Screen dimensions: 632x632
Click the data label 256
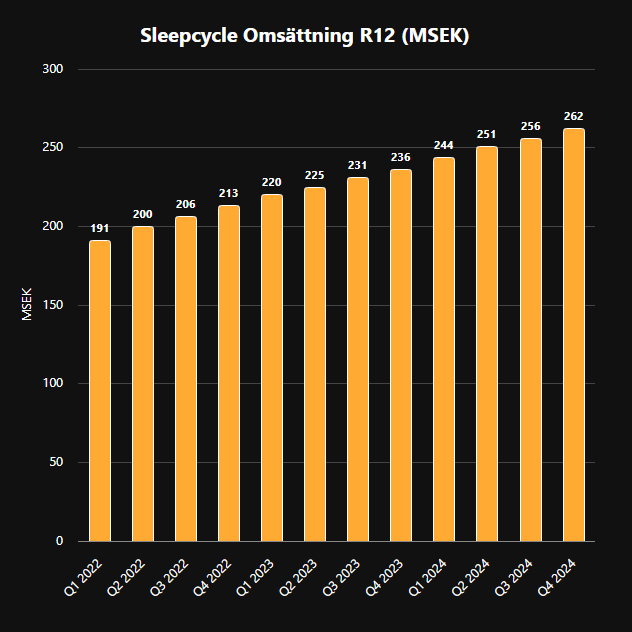coord(530,126)
